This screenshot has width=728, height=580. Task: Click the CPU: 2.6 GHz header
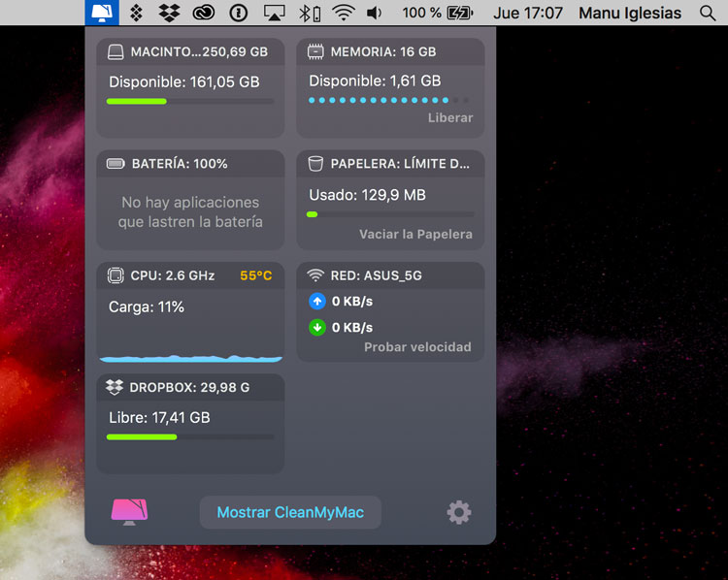tap(173, 275)
